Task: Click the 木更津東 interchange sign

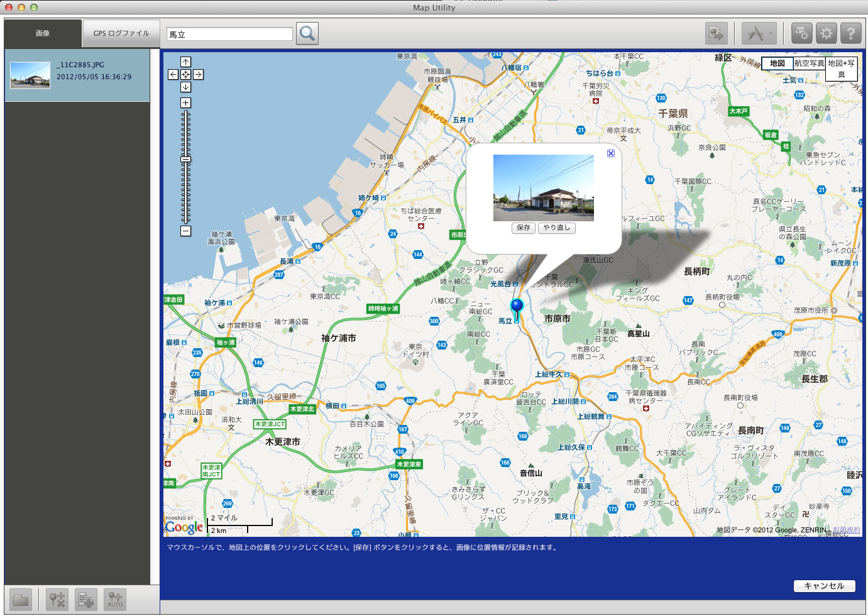Action: pyautogui.click(x=409, y=465)
